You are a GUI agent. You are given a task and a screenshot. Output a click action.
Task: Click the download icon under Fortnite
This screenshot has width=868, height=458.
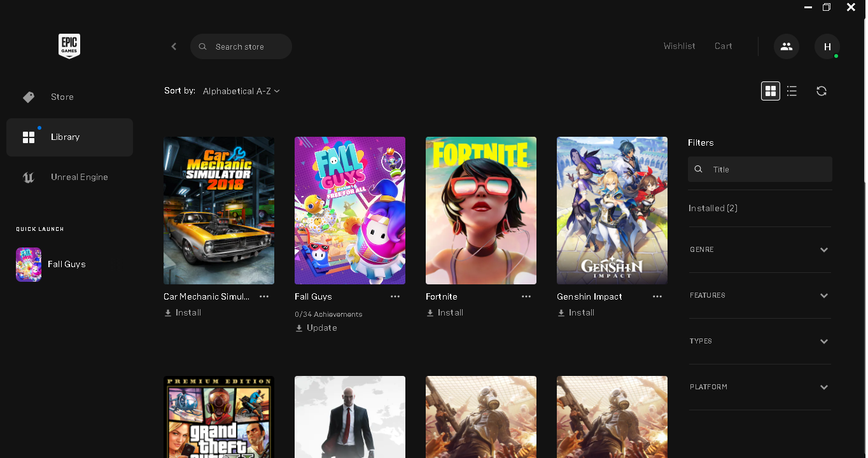coord(430,313)
